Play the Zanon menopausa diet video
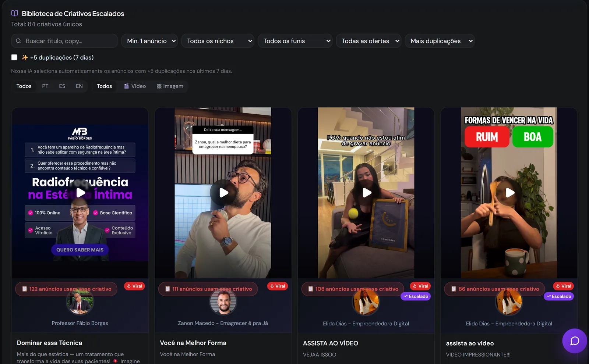 [223, 193]
